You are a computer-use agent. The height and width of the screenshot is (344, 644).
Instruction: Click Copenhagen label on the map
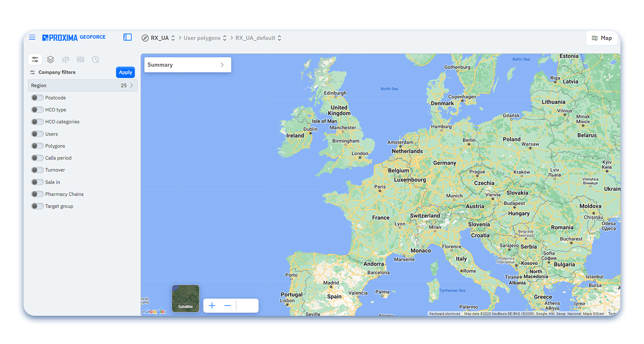462,97
